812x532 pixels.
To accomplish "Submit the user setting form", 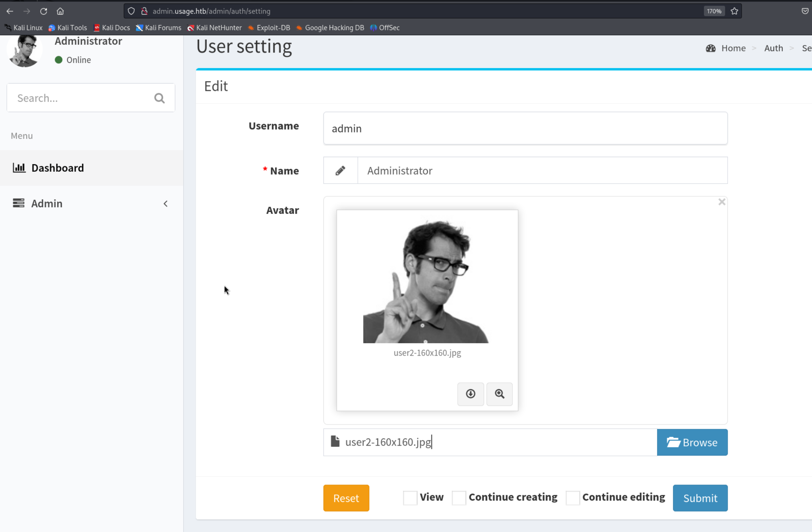I will pos(700,498).
